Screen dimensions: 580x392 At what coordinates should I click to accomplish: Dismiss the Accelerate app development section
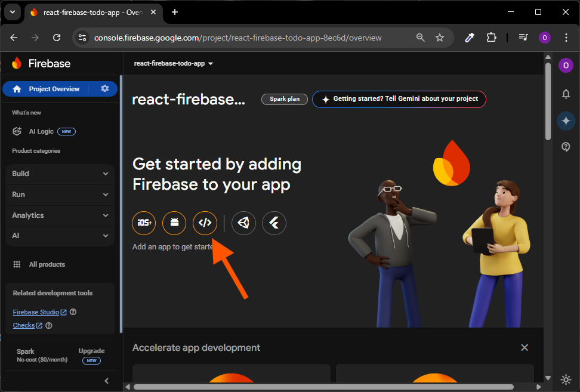click(x=525, y=348)
